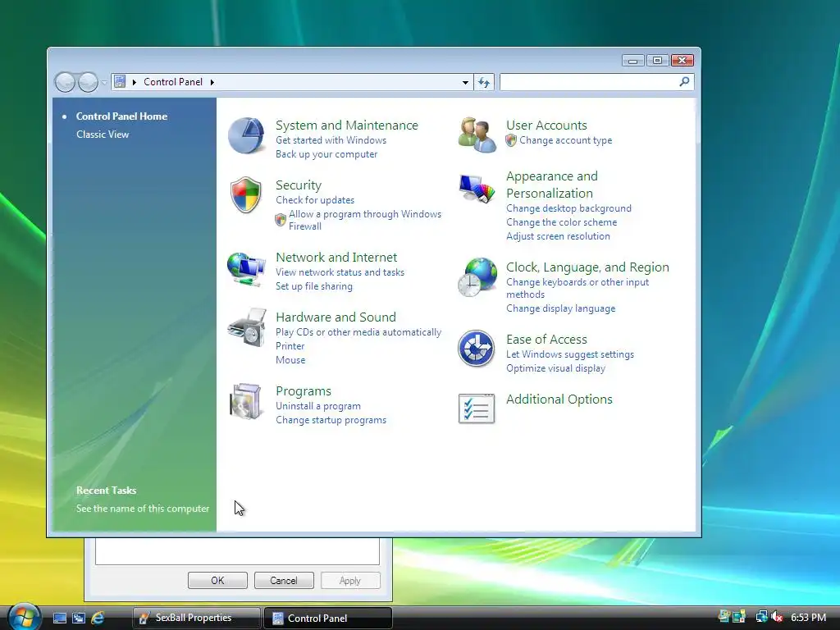This screenshot has height=630, width=840.
Task: Click the Refresh button beside the address bar
Action: [x=484, y=82]
